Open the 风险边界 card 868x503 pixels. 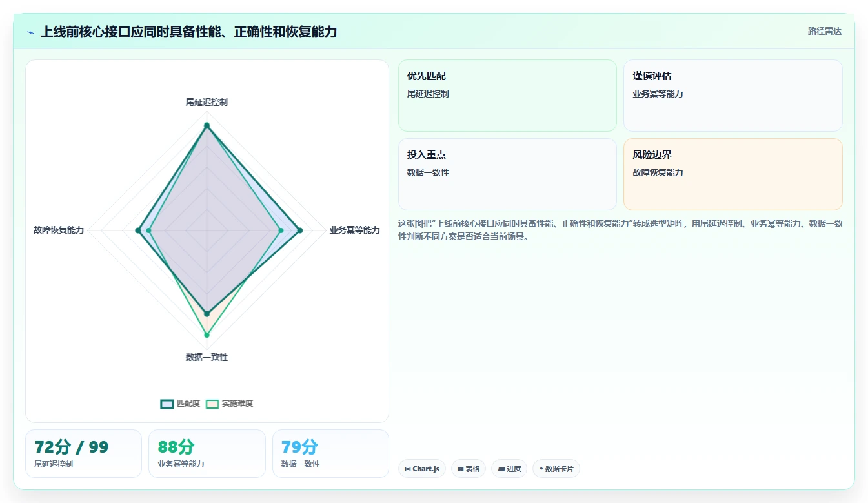pyautogui.click(x=733, y=174)
